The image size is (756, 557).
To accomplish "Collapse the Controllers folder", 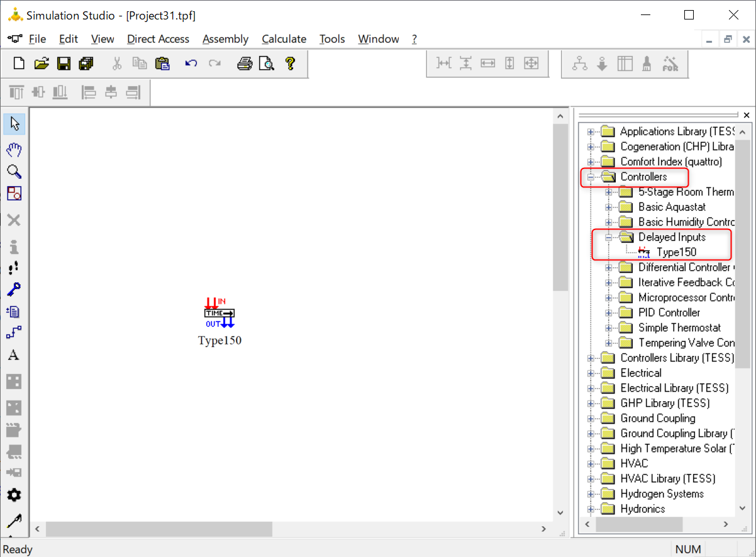I will tap(591, 177).
